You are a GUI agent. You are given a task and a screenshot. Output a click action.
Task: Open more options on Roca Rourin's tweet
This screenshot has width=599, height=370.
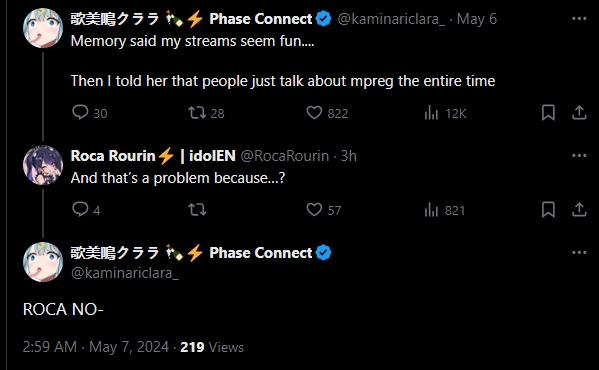579,155
